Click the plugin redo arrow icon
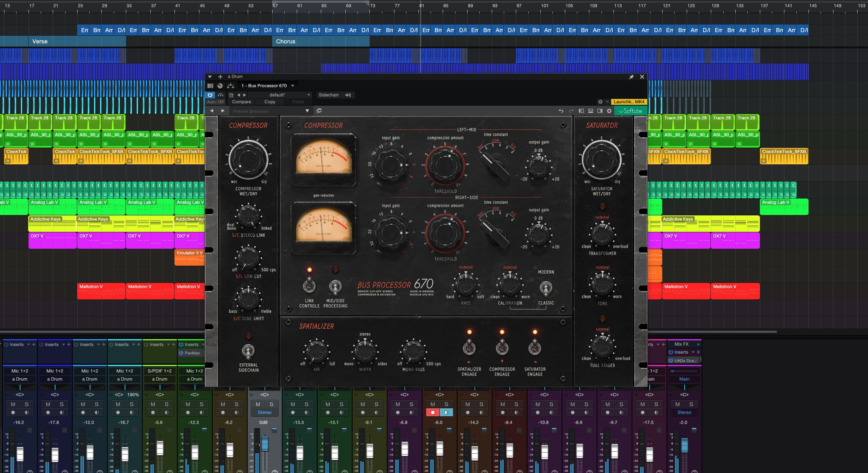The height and width of the screenshot is (473, 868). tap(571, 111)
